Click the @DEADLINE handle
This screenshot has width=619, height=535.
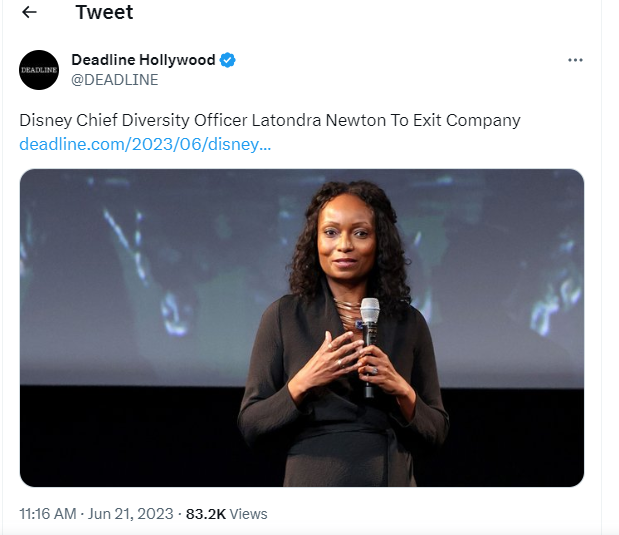coord(114,80)
